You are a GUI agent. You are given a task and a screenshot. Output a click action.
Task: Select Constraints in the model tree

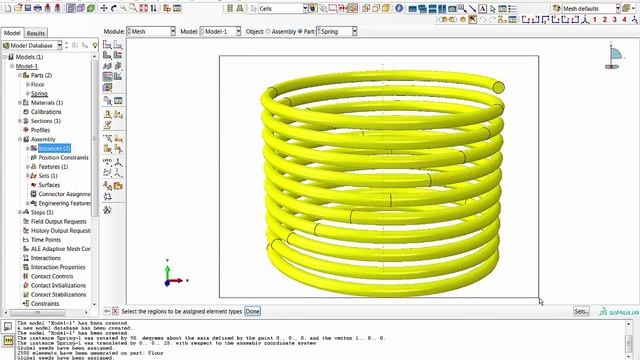[x=45, y=304]
